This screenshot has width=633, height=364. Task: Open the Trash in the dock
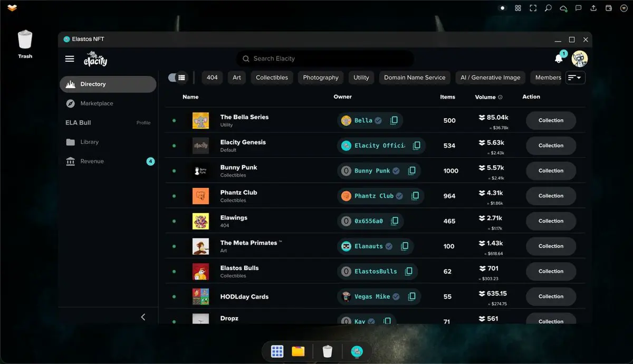(328, 351)
